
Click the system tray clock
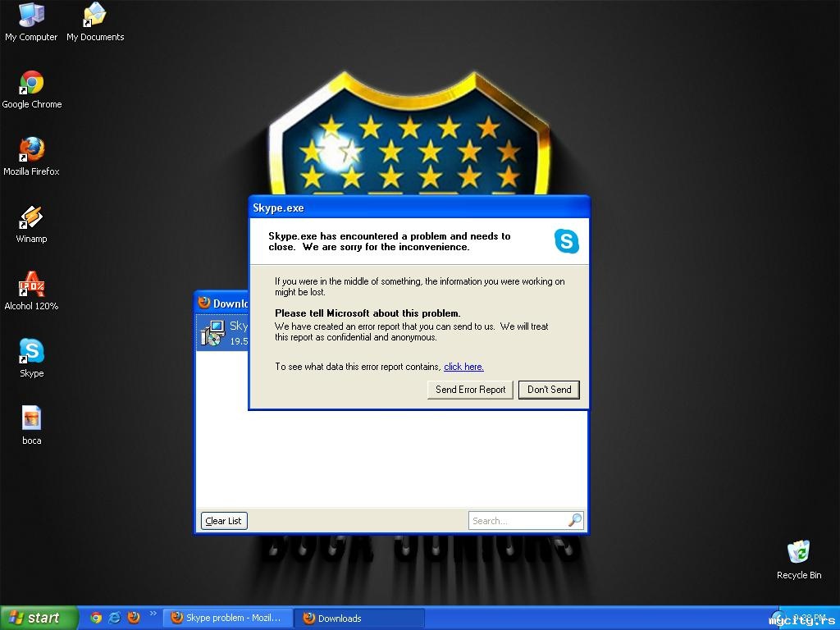pos(810,618)
